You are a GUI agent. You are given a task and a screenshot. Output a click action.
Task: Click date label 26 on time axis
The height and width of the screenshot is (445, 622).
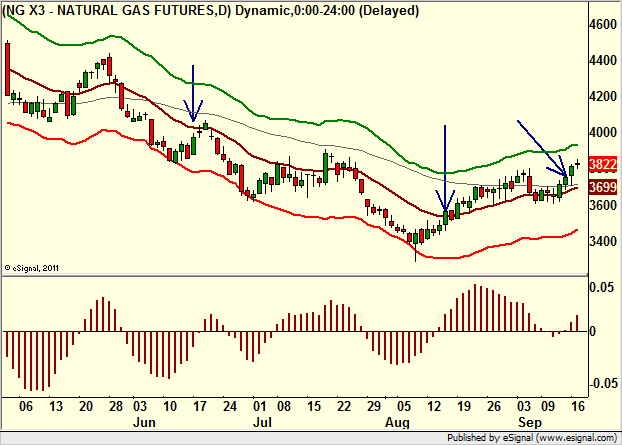click(x=493, y=406)
